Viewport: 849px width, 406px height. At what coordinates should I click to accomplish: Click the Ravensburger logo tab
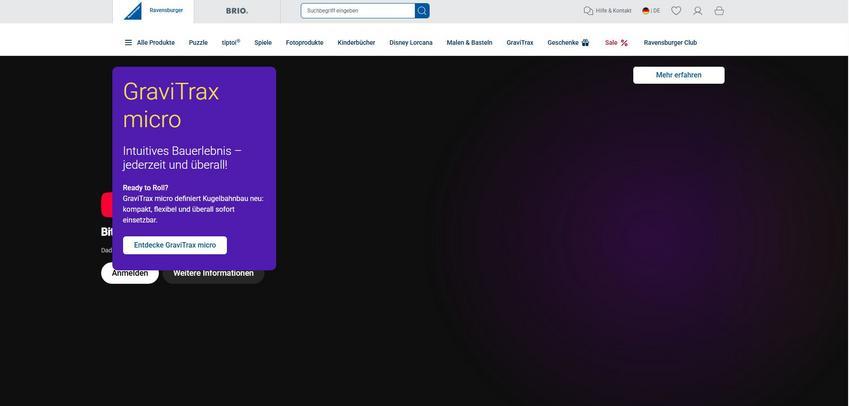[153, 11]
